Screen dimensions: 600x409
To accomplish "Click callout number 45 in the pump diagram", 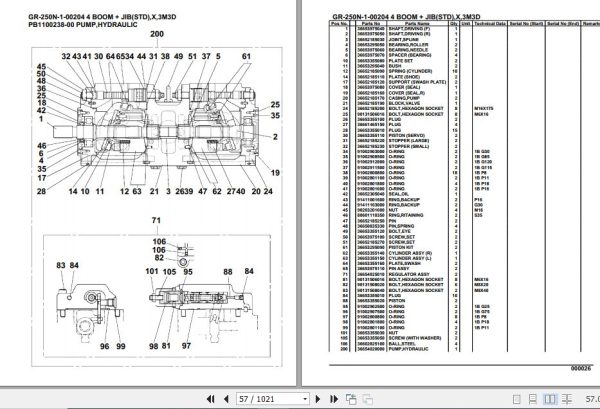I will click(x=41, y=67).
